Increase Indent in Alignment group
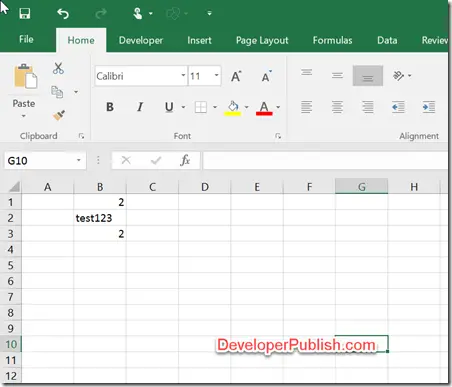 429,107
